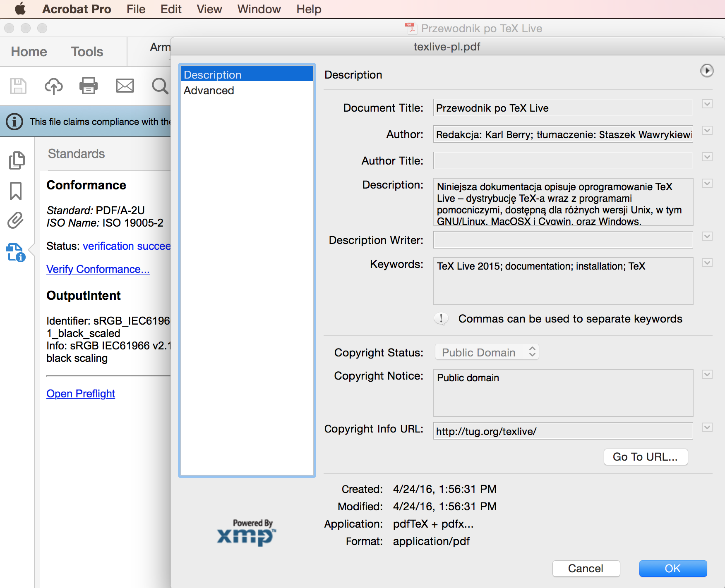This screenshot has height=588, width=725.
Task: Select the Standards panel sidebar icon
Action: pos(16,252)
